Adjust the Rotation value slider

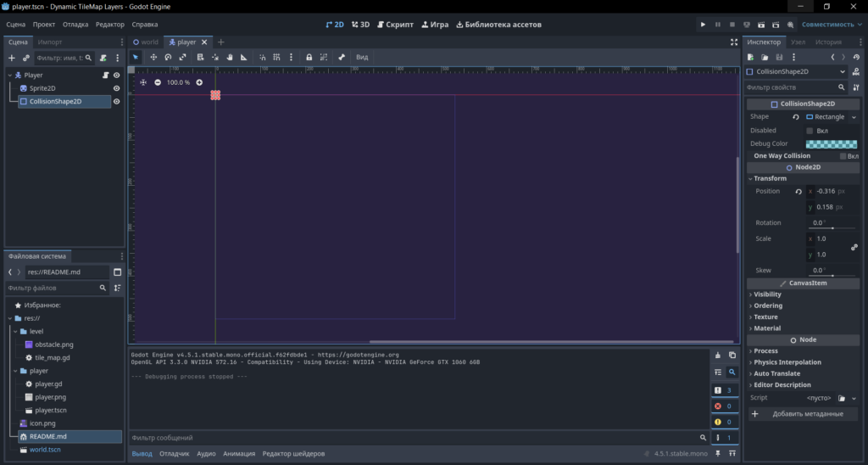[x=832, y=227]
